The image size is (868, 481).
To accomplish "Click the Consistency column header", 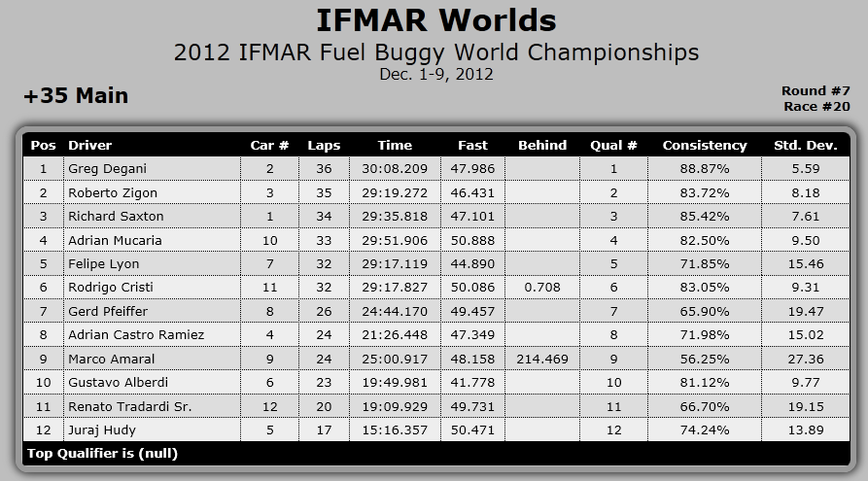I will pyautogui.click(x=705, y=146).
